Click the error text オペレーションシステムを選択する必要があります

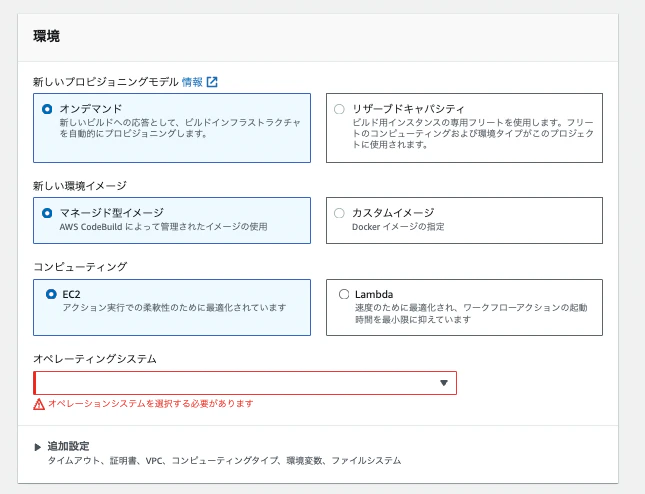pyautogui.click(x=151, y=404)
